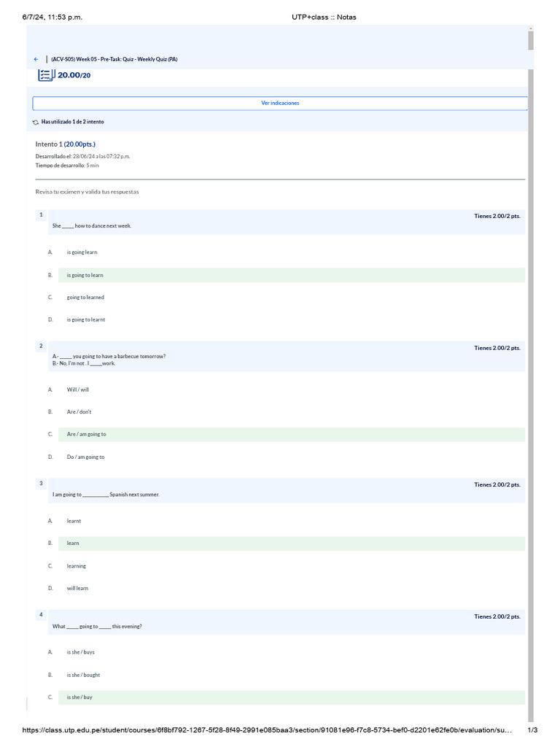
Task: Click the 'Ver indicaciones' button
Action: tap(280, 104)
